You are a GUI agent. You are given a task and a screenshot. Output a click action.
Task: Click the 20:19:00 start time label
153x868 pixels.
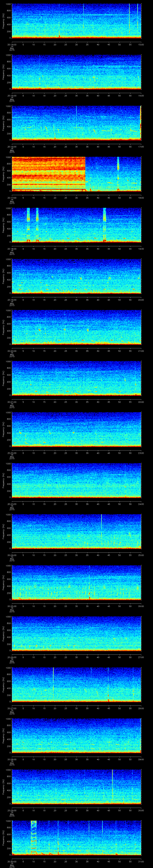[12, 300]
